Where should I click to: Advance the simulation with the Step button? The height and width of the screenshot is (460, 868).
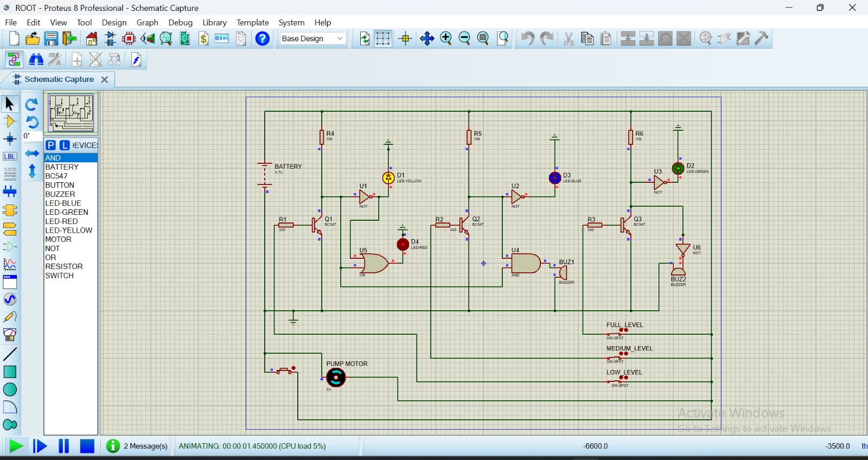tap(40, 446)
